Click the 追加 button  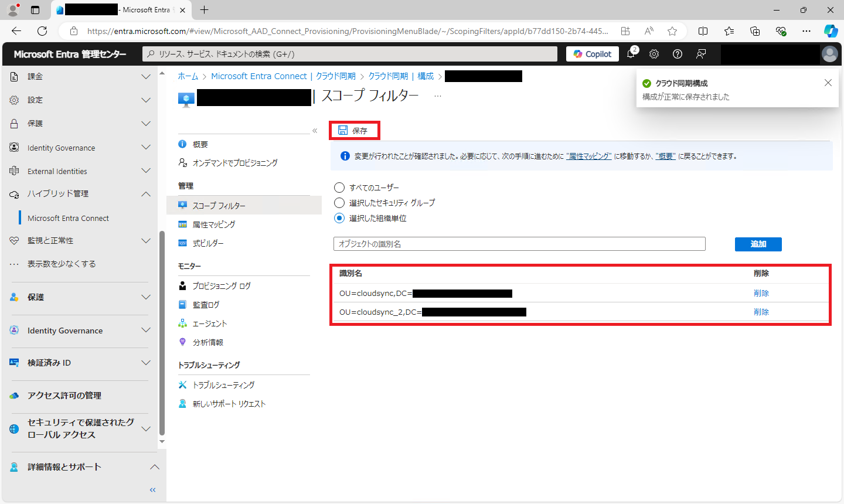click(758, 244)
